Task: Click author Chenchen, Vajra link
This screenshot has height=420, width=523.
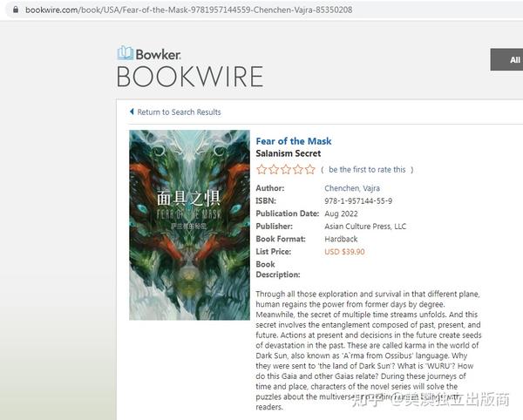Action: [x=352, y=188]
